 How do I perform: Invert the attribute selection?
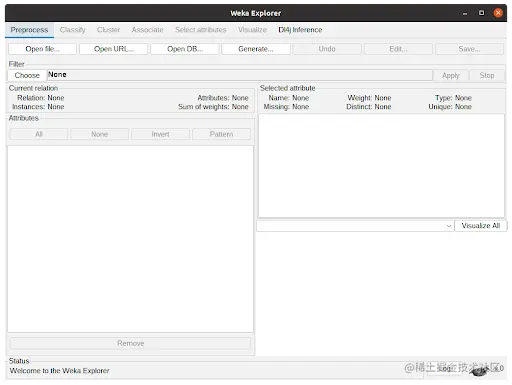pos(160,134)
